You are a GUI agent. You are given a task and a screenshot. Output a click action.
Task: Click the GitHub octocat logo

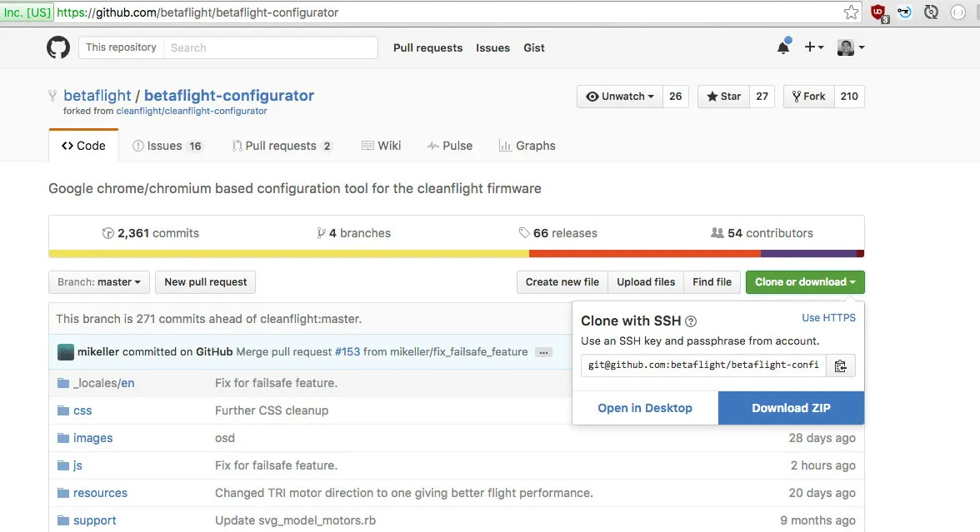pyautogui.click(x=58, y=47)
